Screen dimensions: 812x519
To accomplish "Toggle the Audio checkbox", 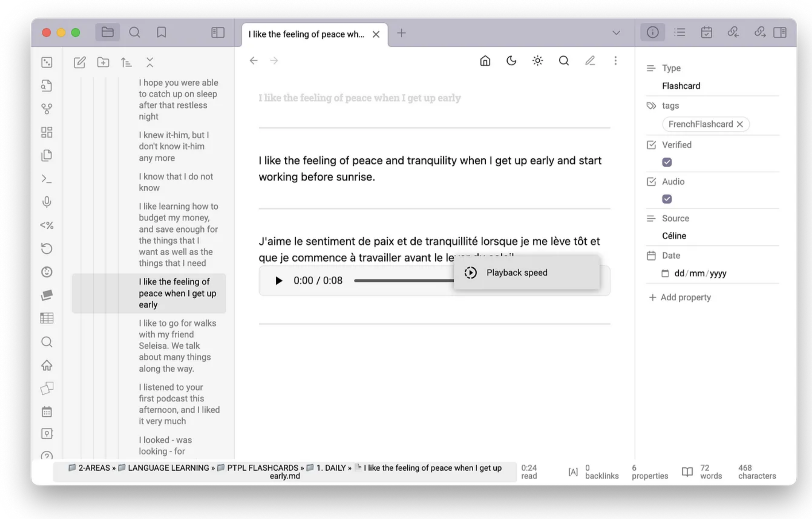I will (x=668, y=199).
